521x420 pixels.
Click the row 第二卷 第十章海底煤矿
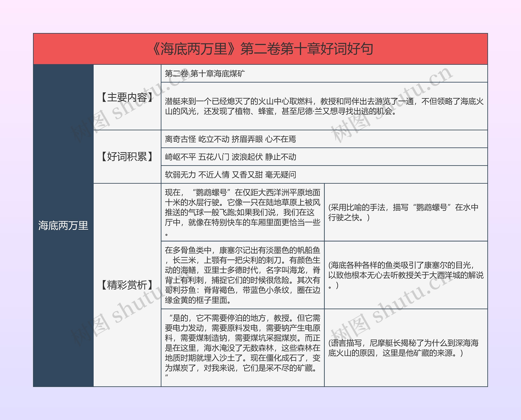[x=324, y=73]
